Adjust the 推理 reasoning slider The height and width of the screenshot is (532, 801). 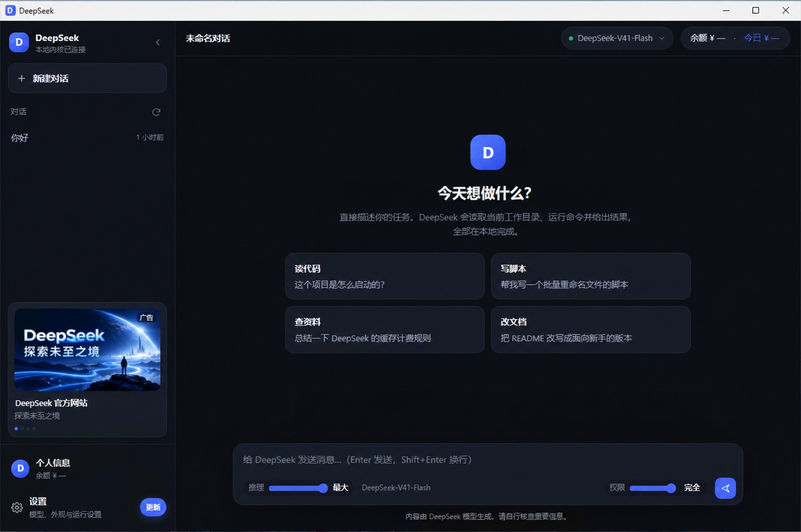click(x=298, y=488)
